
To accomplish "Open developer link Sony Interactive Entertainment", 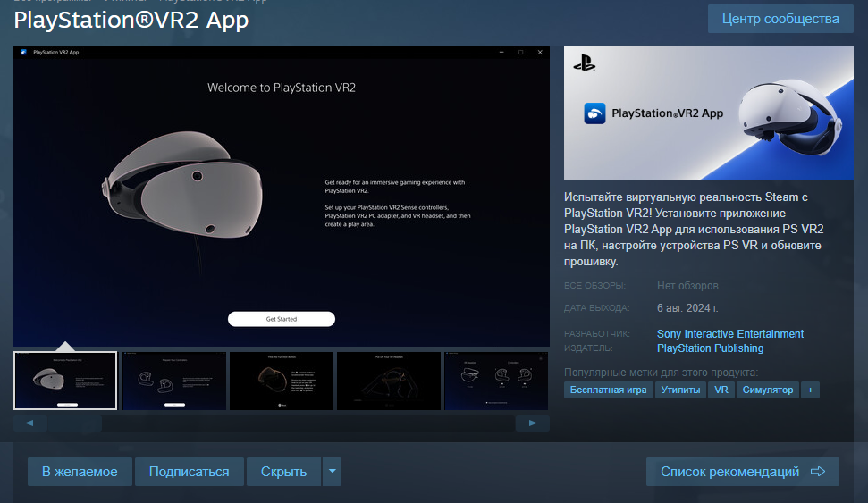I will 730,333.
